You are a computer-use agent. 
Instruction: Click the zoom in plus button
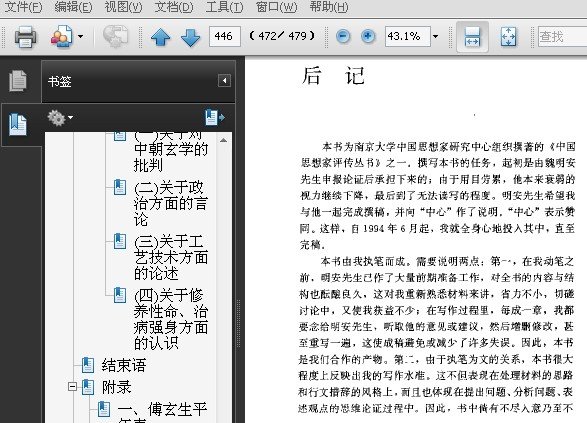pos(368,36)
